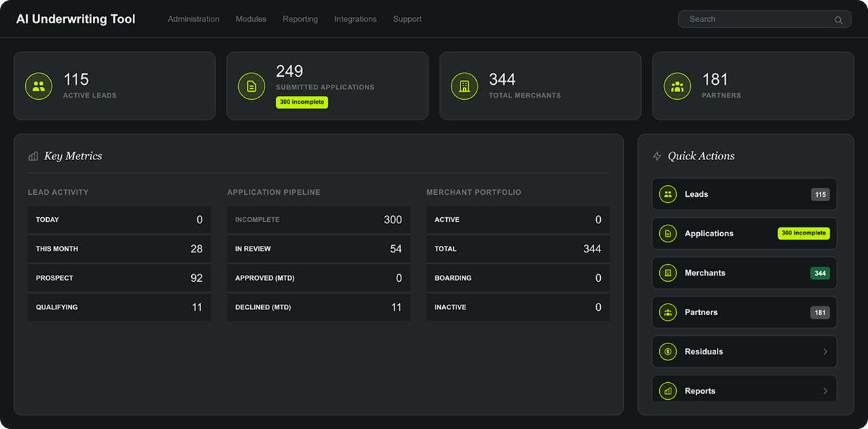The image size is (868, 429).
Task: Open Partners in Quick Actions
Action: pos(745,312)
